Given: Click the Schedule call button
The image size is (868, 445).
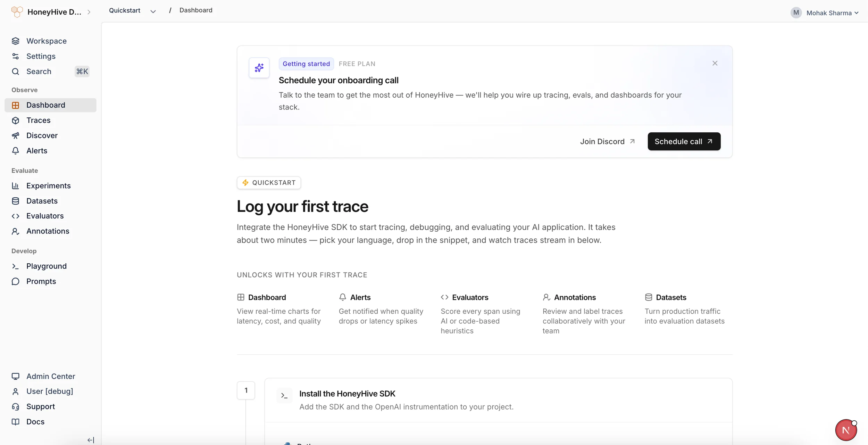Looking at the screenshot, I should pyautogui.click(x=684, y=141).
